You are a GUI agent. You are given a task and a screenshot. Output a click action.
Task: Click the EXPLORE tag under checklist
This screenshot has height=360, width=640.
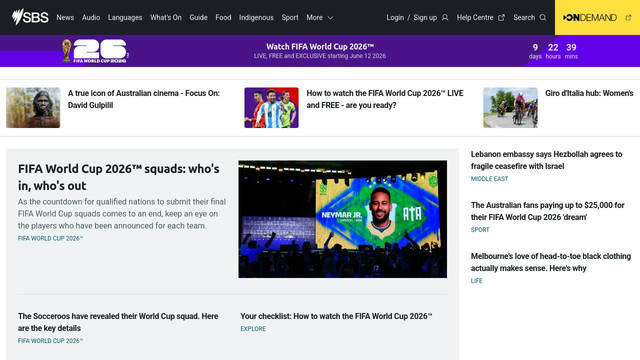point(253,329)
